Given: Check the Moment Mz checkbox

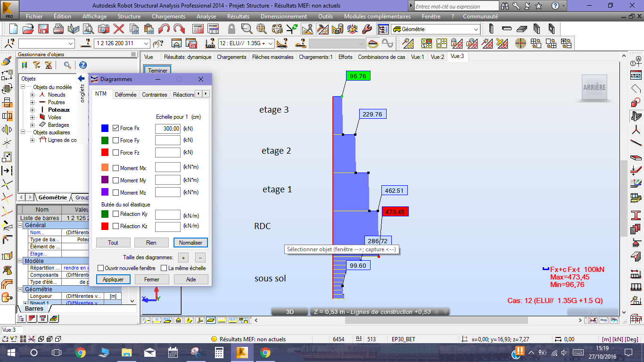Looking at the screenshot, I should click(x=116, y=193).
